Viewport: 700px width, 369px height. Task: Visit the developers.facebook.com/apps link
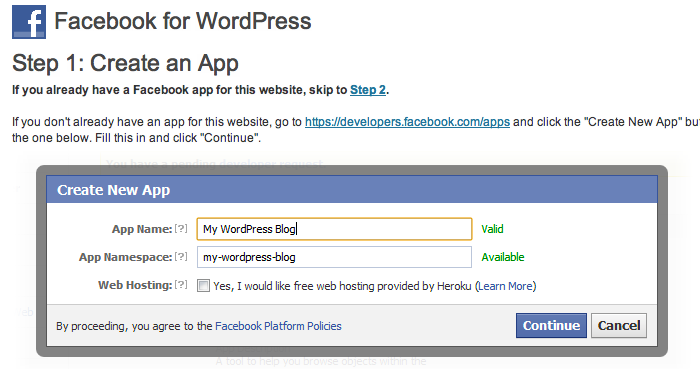[x=407, y=122]
